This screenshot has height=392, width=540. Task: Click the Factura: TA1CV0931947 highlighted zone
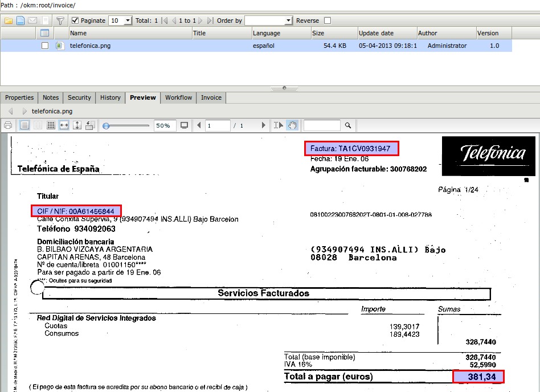tap(351, 149)
